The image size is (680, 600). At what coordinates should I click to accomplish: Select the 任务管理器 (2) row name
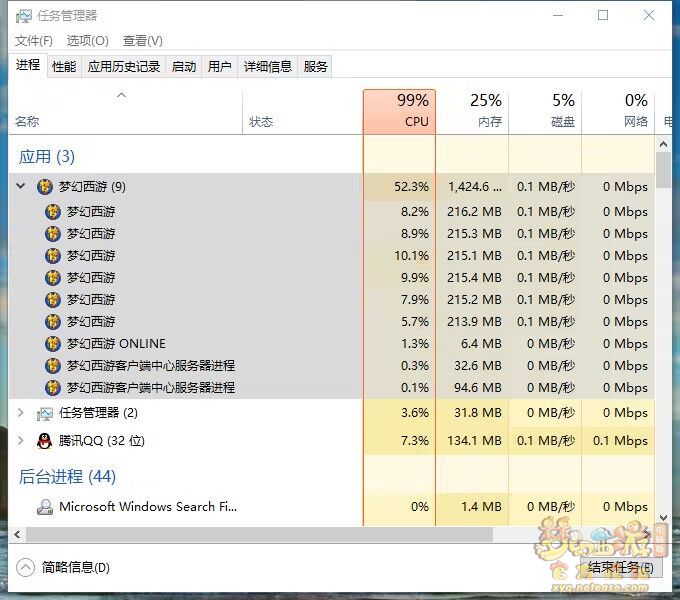tap(98, 413)
